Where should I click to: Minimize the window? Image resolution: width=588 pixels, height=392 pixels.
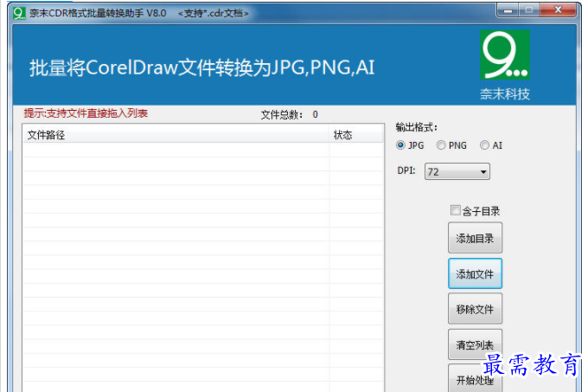coord(508,10)
